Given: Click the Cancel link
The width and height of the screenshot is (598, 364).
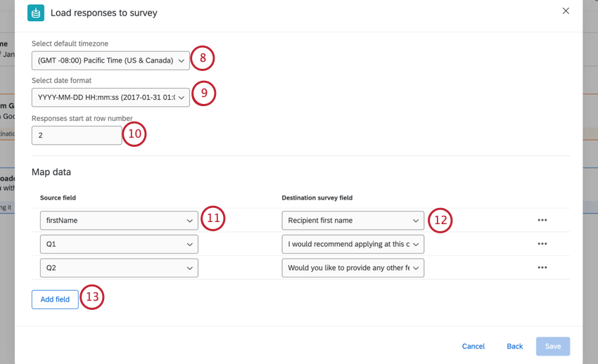Looking at the screenshot, I should (473, 346).
